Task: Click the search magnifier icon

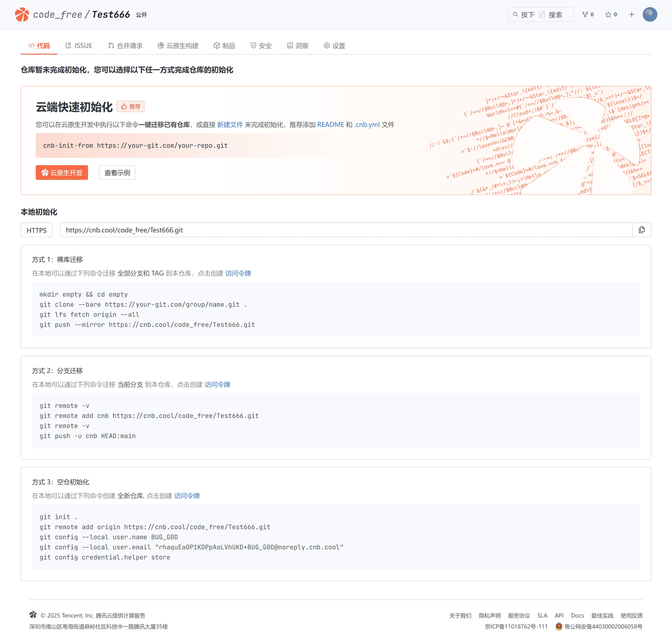Action: point(515,14)
